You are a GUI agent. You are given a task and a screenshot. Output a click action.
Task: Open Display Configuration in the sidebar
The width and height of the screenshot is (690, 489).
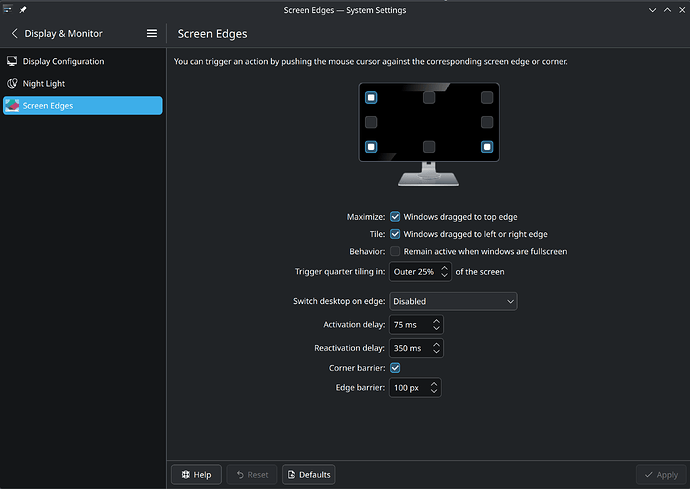[63, 61]
